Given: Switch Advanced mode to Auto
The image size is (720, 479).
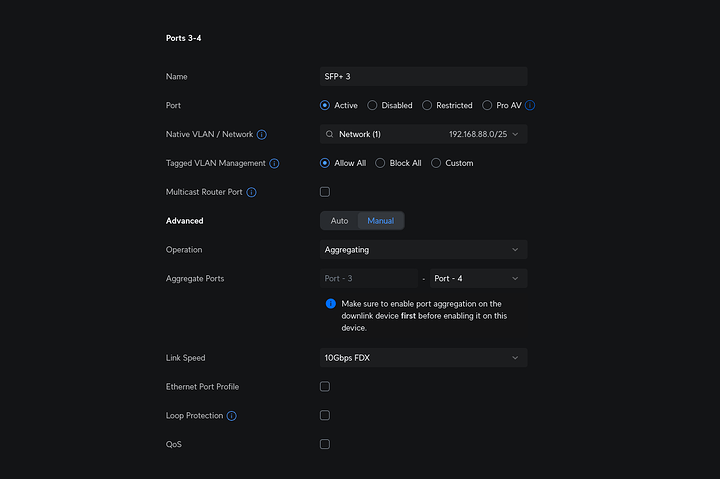Looking at the screenshot, I should tap(339, 221).
